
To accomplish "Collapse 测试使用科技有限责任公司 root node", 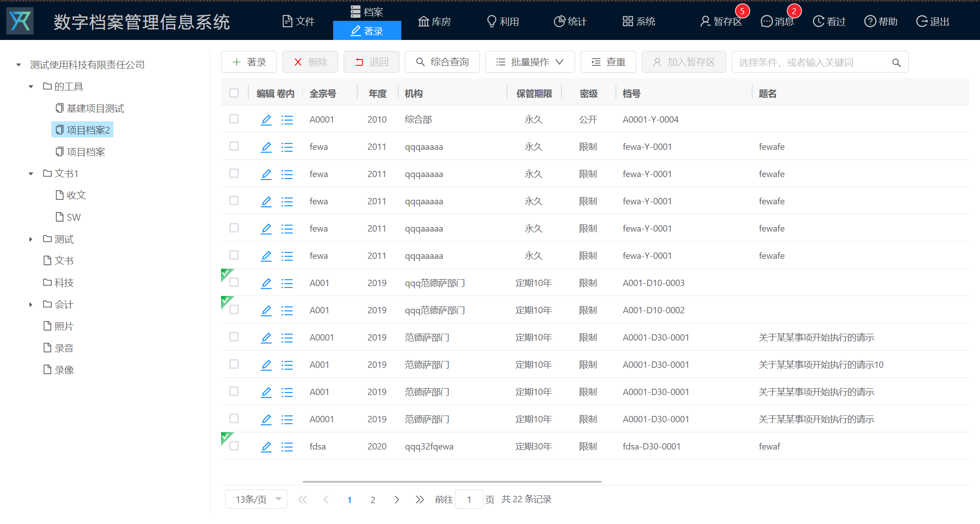I will tap(19, 65).
